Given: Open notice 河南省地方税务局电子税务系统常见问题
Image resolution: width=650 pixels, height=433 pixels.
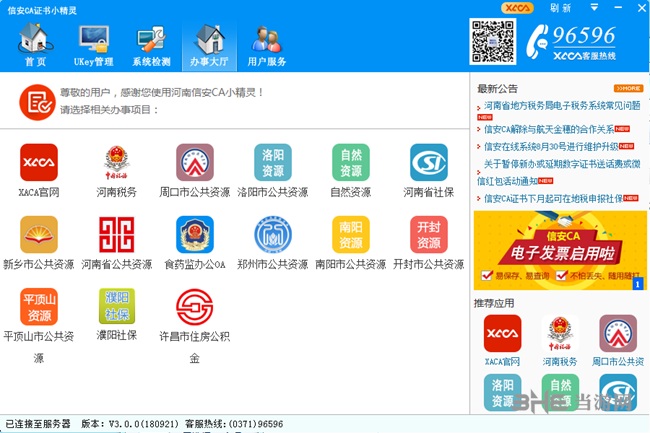Looking at the screenshot, I should (x=562, y=106).
